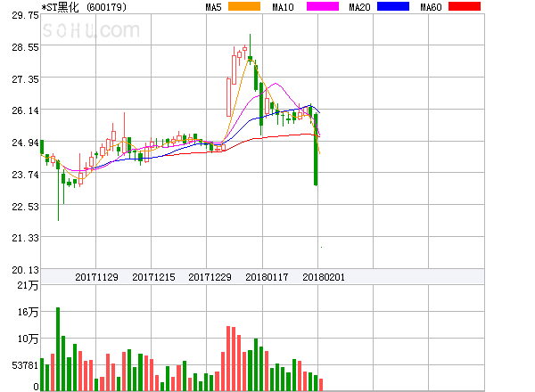
Task: Click the 28.55 price axis label
Action: (x=25, y=47)
